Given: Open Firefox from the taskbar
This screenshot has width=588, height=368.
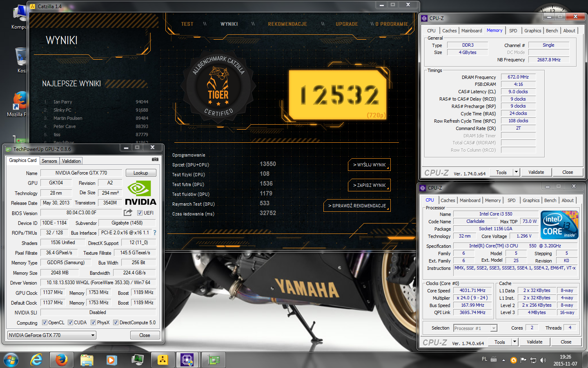Looking at the screenshot, I should (x=62, y=360).
